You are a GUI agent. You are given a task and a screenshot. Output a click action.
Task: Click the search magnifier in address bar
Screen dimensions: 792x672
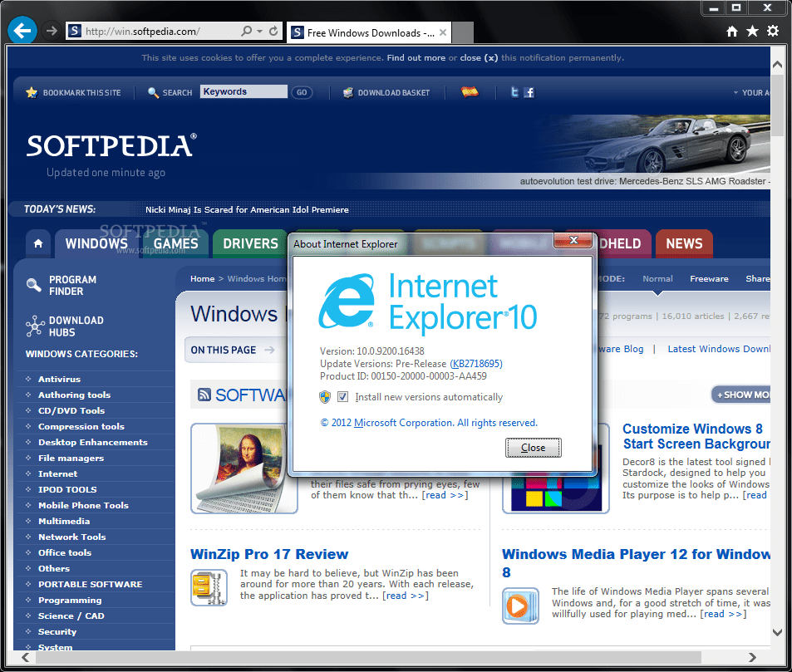247,32
